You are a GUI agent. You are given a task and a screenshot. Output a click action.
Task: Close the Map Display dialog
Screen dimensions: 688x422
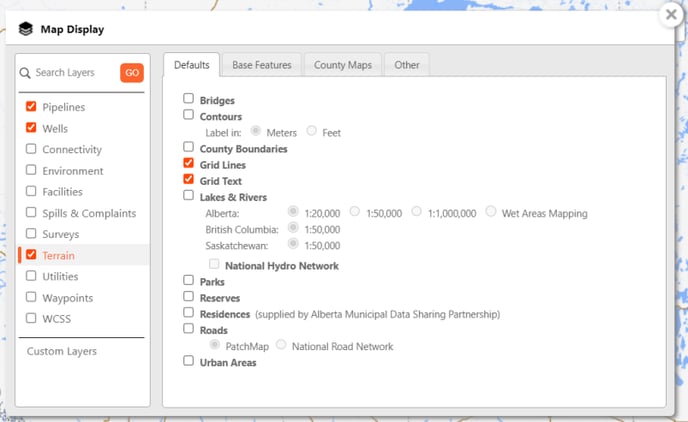671,15
